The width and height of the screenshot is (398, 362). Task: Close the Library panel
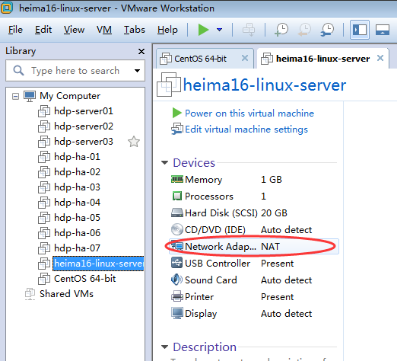141,51
